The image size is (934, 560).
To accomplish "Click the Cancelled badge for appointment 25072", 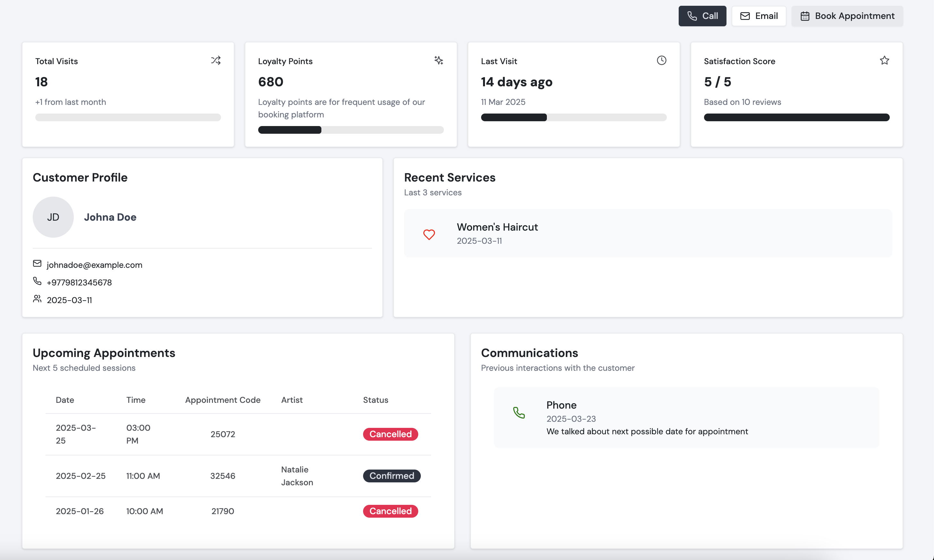I will 390,434.
